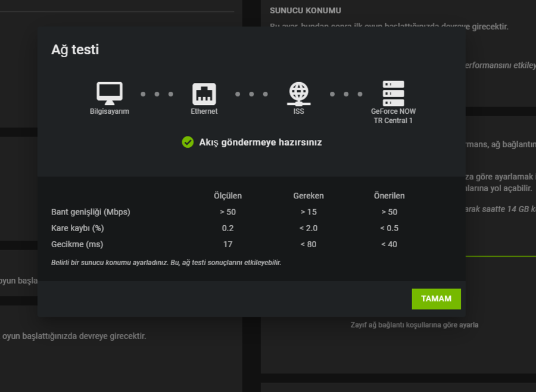
Task: Click the 'SUNUCU KONUMU' heading in background settings
Action: coord(306,11)
